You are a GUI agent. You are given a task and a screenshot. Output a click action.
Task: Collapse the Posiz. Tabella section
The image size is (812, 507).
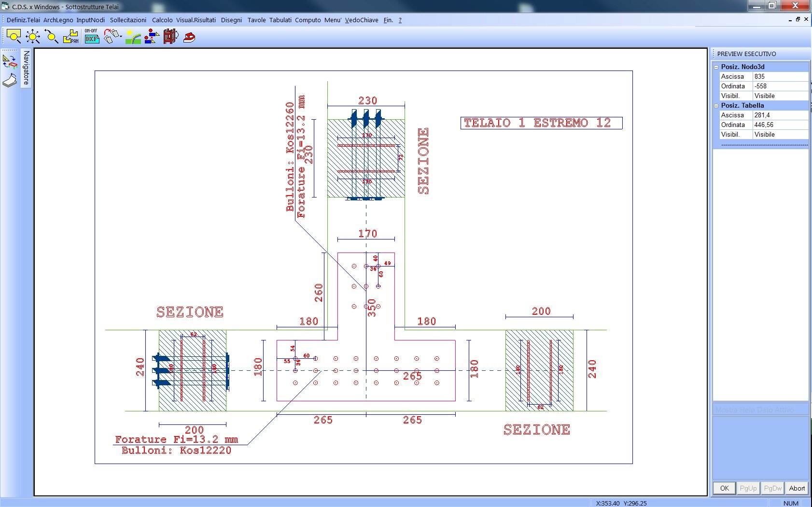pos(716,106)
